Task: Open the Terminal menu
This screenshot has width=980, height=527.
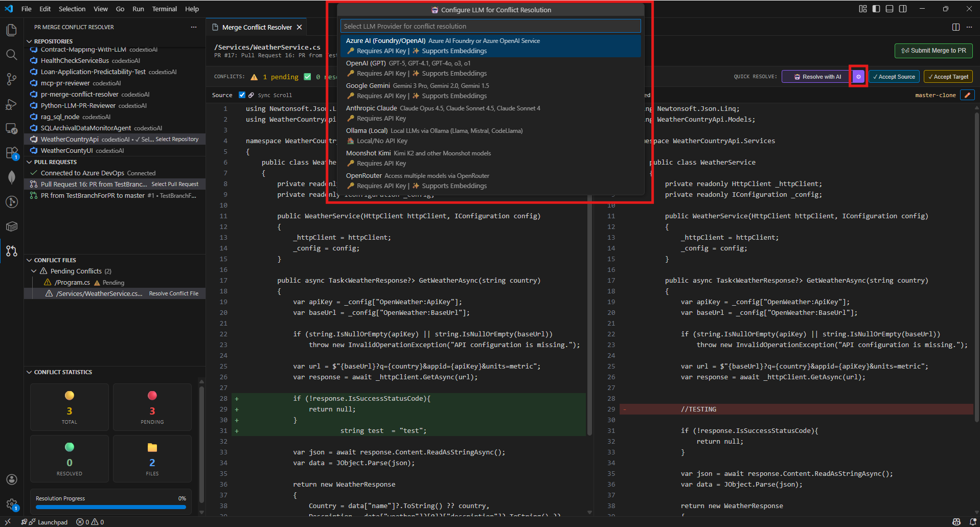Action: point(164,9)
